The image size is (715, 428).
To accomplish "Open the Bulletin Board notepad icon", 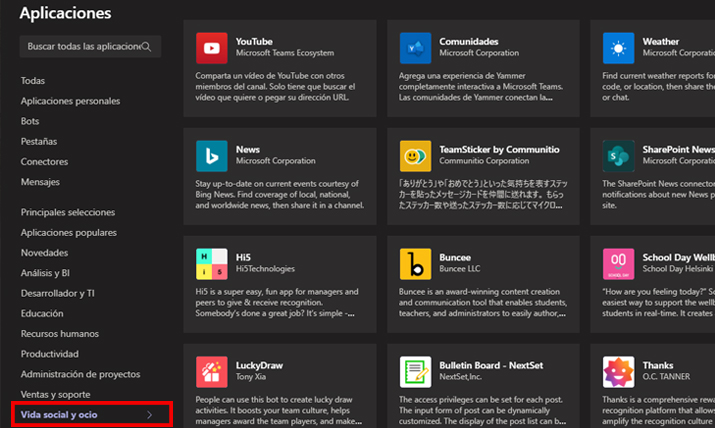I will point(415,372).
